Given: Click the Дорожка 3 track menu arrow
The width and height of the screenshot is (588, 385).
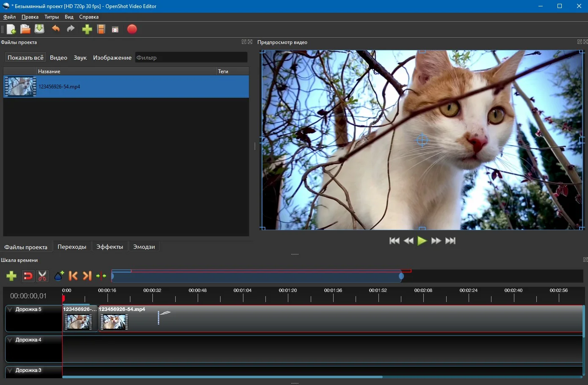Looking at the screenshot, I should point(11,371).
